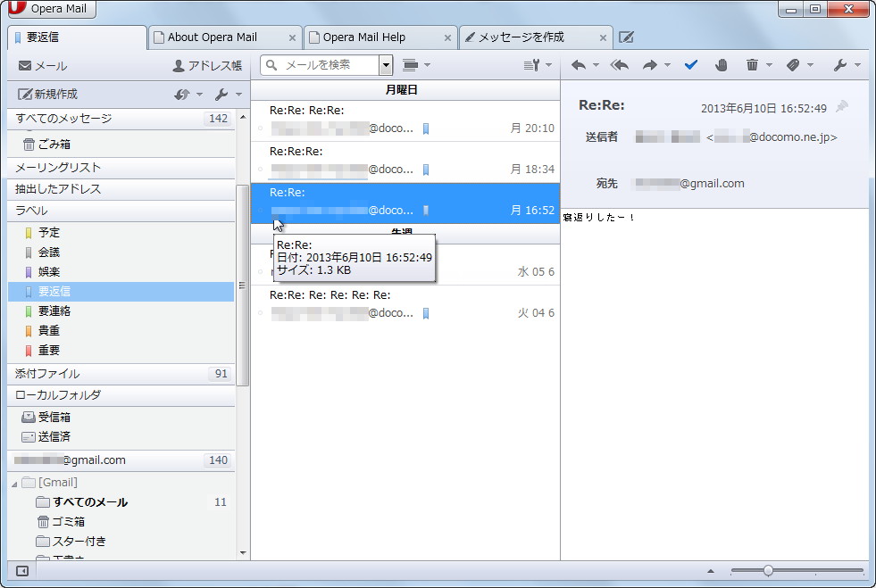Click the Forward arrow icon

650,65
